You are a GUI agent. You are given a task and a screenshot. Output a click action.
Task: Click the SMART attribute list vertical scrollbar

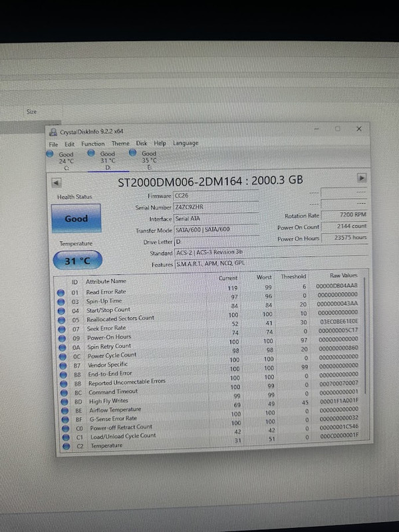click(365, 335)
